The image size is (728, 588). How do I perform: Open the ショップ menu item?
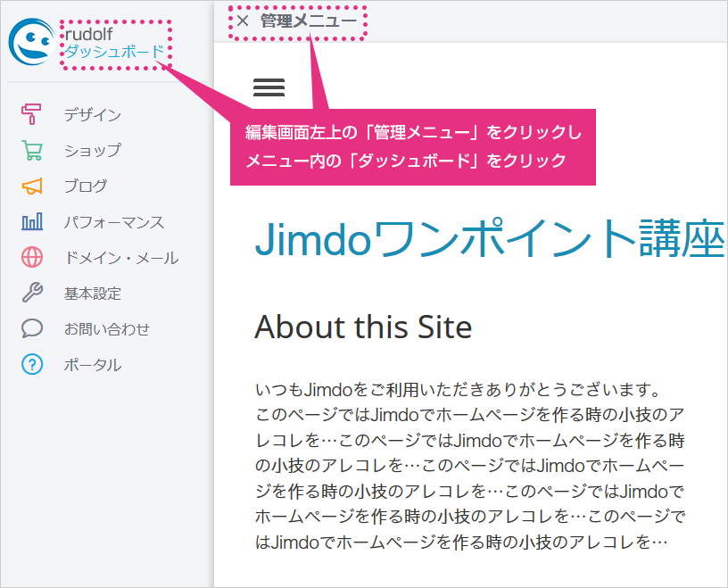93,151
